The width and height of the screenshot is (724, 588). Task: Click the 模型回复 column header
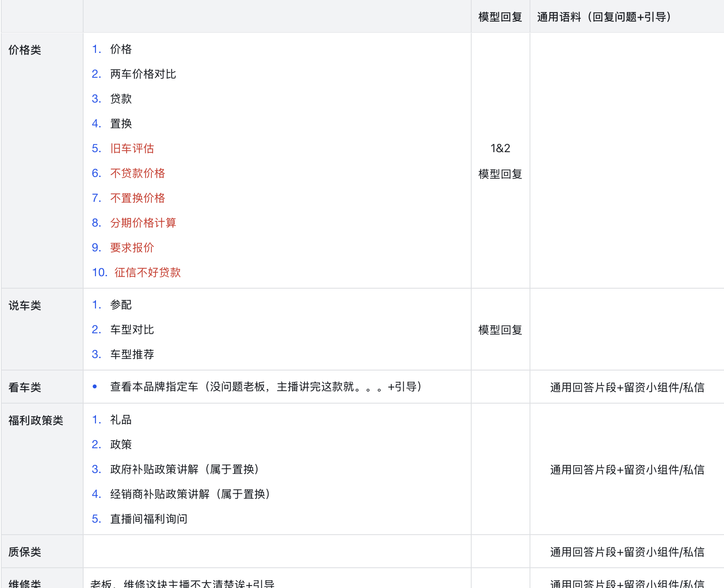click(x=500, y=17)
